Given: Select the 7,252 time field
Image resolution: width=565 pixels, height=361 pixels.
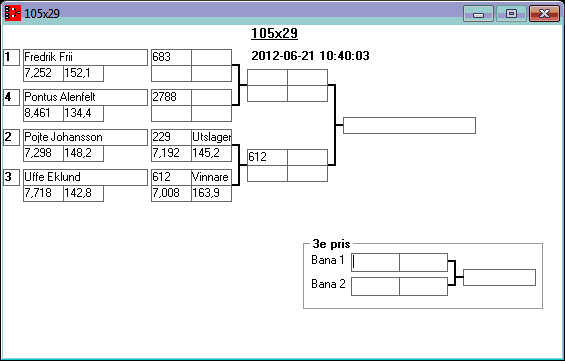Looking at the screenshot, I should click(44, 73).
